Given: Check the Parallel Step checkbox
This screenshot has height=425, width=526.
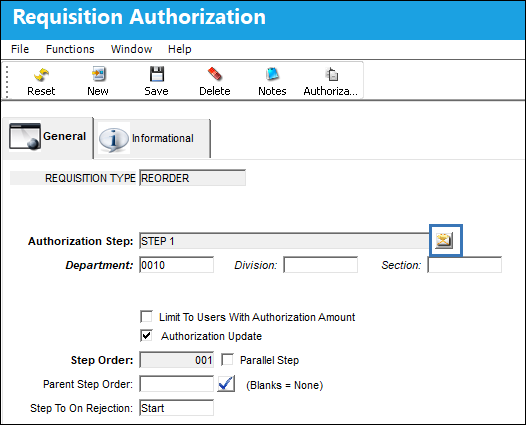Looking at the screenshot, I should (227, 360).
